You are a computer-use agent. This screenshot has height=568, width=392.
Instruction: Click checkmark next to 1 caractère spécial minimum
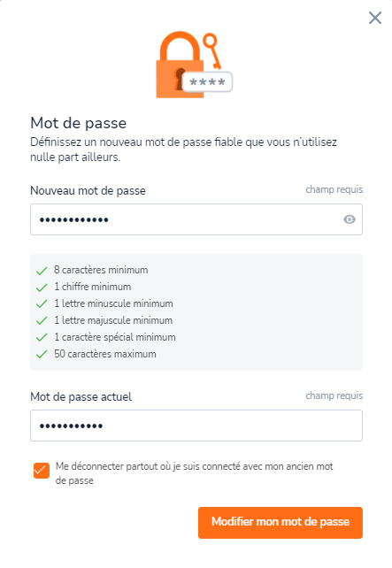pos(42,338)
